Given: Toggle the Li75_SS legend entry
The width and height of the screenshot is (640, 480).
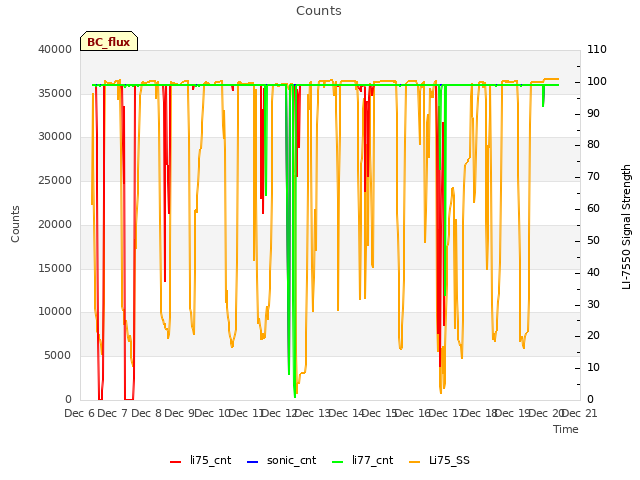Looking at the screenshot, I should pos(439,460).
